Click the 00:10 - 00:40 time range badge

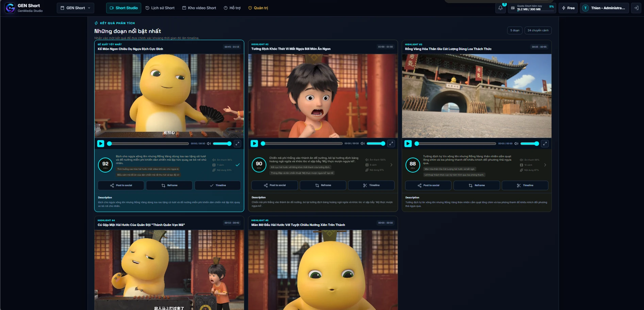point(232,223)
